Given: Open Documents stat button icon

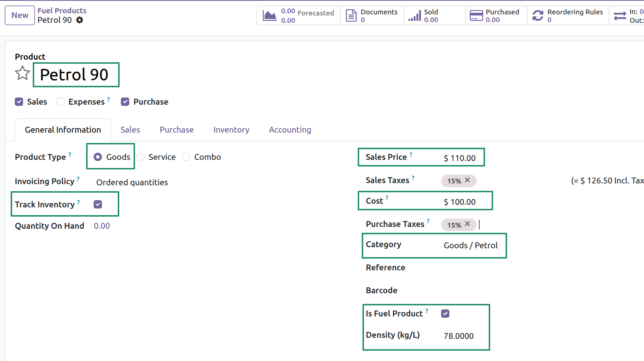Looking at the screenshot, I should point(351,15).
